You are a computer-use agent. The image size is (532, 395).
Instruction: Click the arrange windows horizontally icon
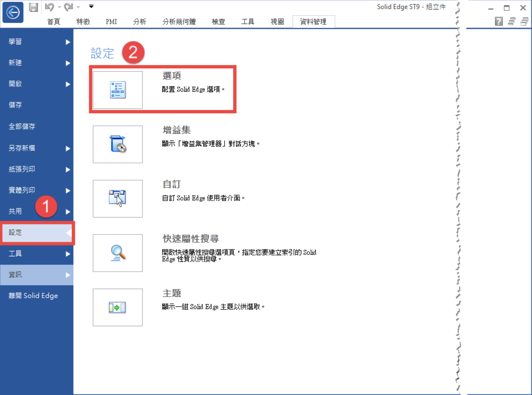pos(511,21)
